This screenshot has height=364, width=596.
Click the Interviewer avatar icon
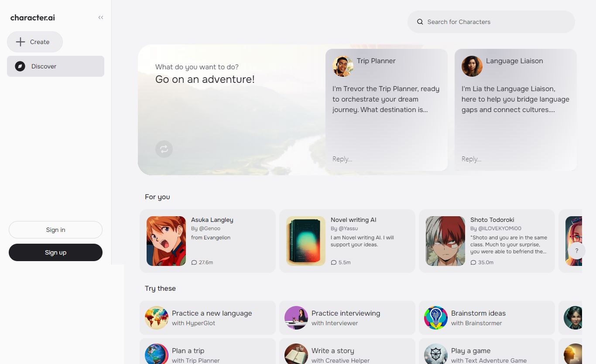296,318
